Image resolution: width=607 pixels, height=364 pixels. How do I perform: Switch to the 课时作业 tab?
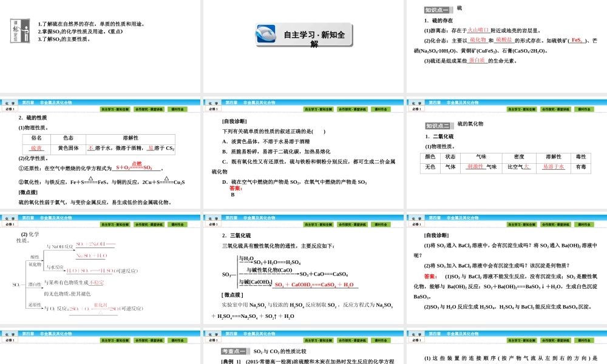click(x=178, y=109)
